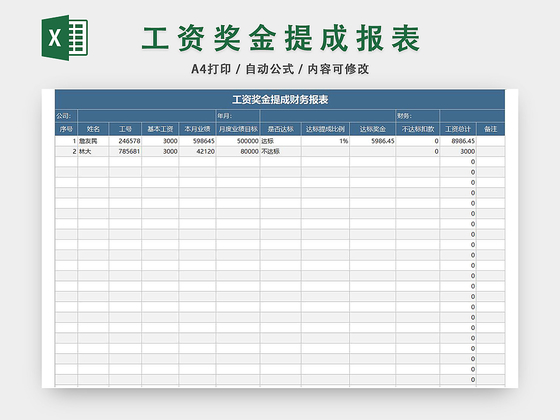This screenshot has height=420, width=560.
Task: Select the 本月业绩 column header
Action: pyautogui.click(x=198, y=129)
